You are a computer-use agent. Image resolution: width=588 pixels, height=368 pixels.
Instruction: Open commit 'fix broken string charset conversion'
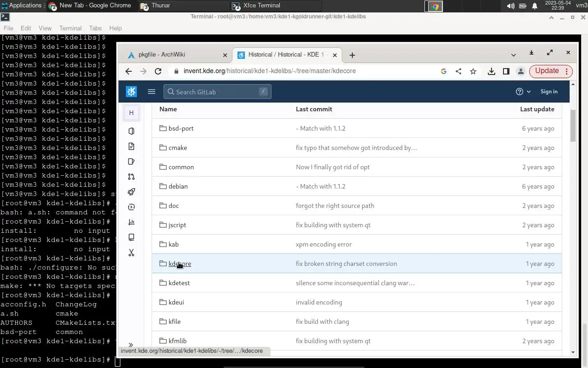point(346,264)
